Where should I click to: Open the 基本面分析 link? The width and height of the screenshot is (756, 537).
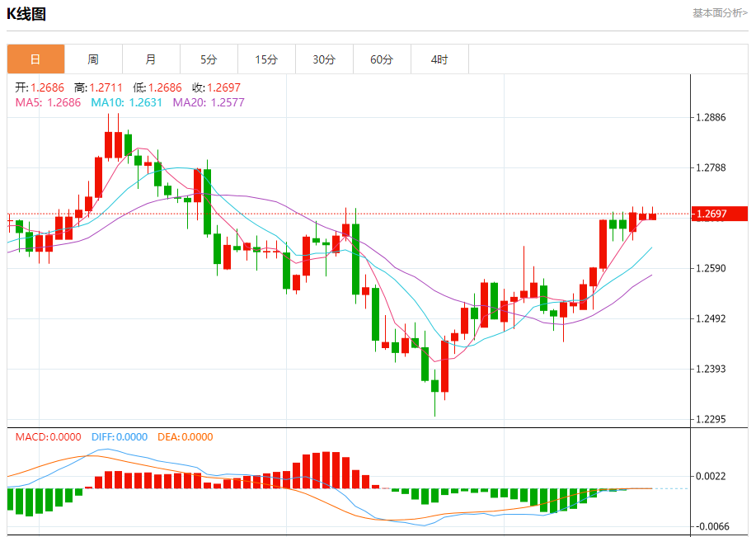[x=720, y=13]
